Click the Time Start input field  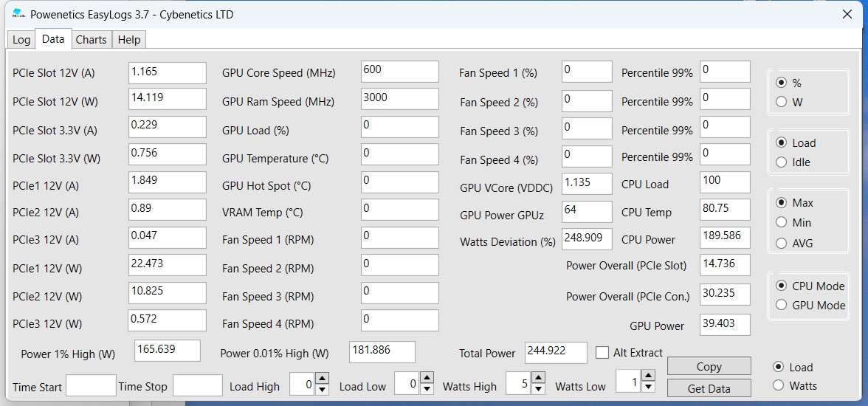click(91, 385)
